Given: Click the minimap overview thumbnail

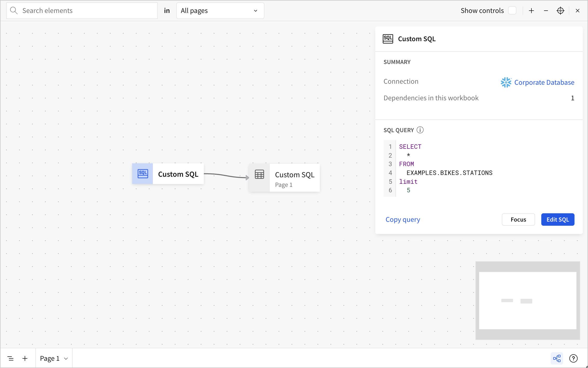Looking at the screenshot, I should [x=528, y=300].
